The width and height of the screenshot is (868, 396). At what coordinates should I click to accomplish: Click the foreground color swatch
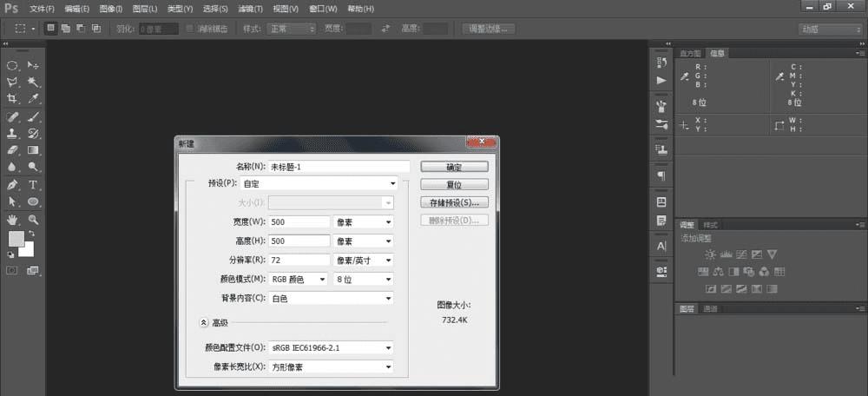(x=16, y=239)
